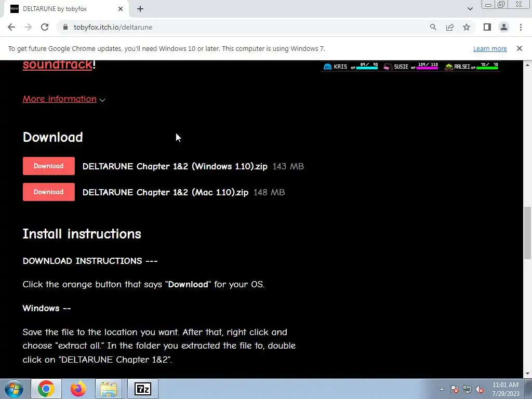
Task: Download the Windows 1.10 zip
Action: [x=48, y=166]
